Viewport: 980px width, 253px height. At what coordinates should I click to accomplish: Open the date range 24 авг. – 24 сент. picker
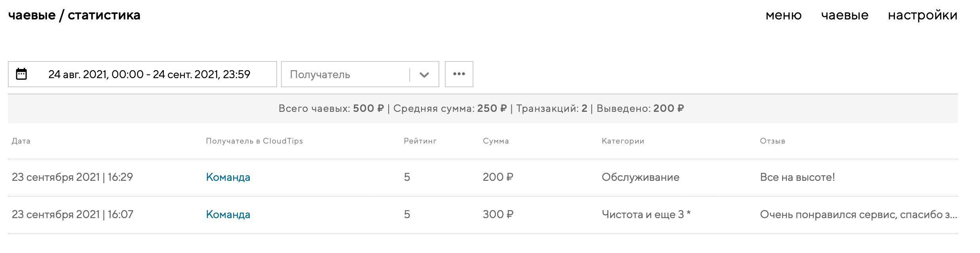click(x=149, y=75)
